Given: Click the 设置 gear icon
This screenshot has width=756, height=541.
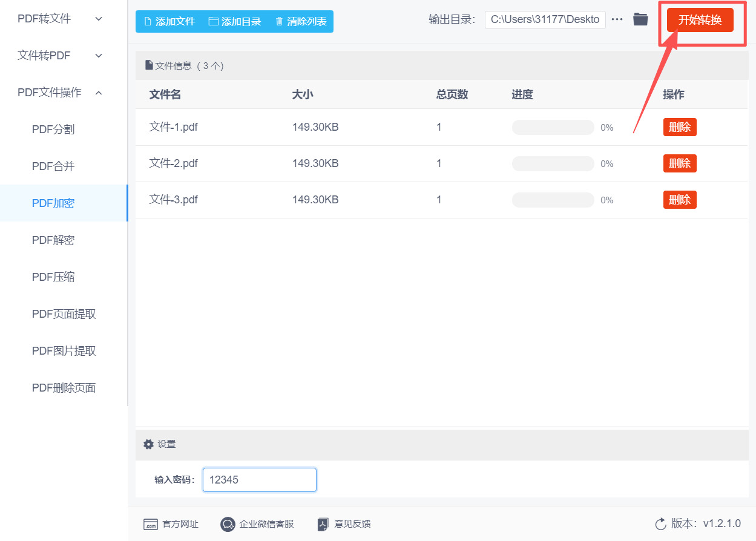Looking at the screenshot, I should 148,444.
